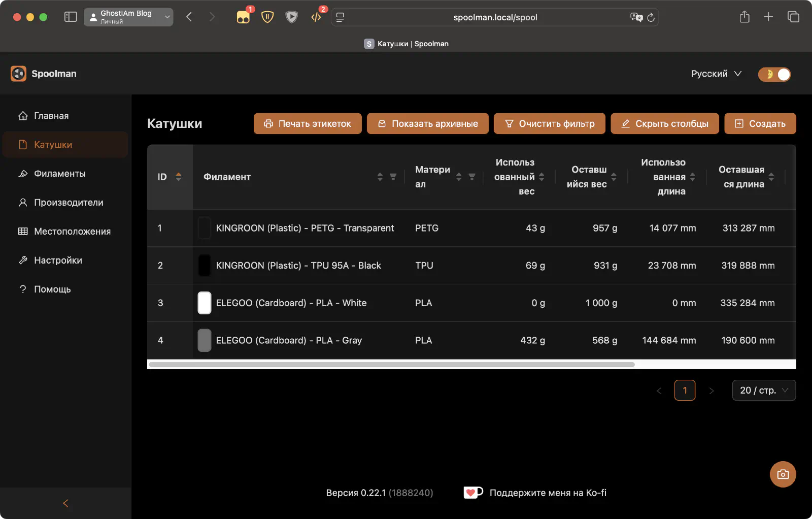812x519 pixels.
Task: Open Поддержите меня на Ko-fi link
Action: pos(548,493)
